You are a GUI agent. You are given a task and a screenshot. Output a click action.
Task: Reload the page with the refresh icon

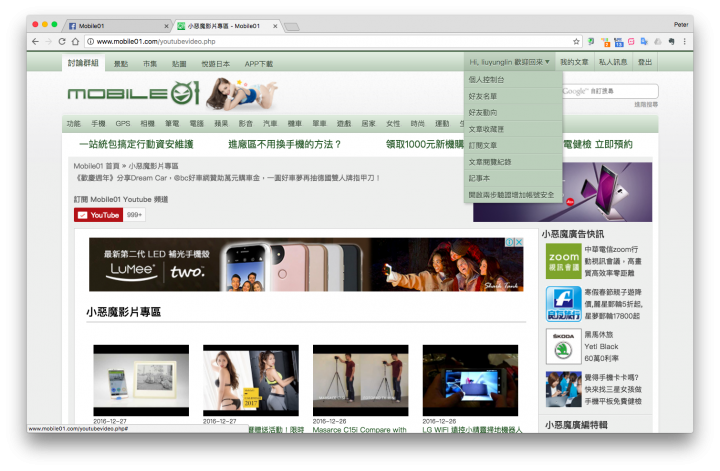pos(62,41)
